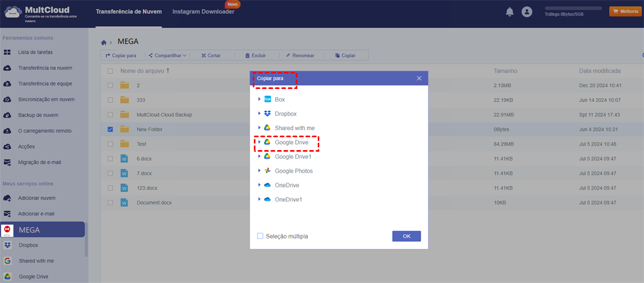Screen dimensions: 644x283
Task: Select the Dropbox icon in dialog
Action: (267, 114)
